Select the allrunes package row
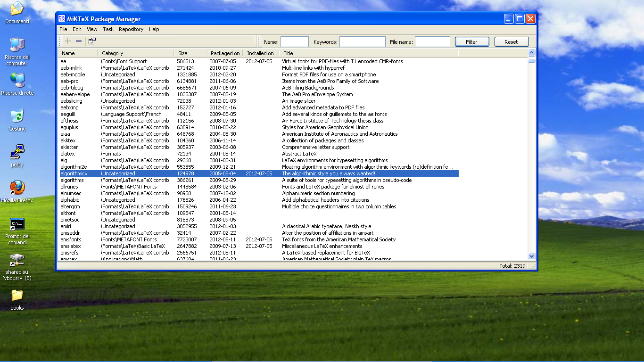 (258, 187)
